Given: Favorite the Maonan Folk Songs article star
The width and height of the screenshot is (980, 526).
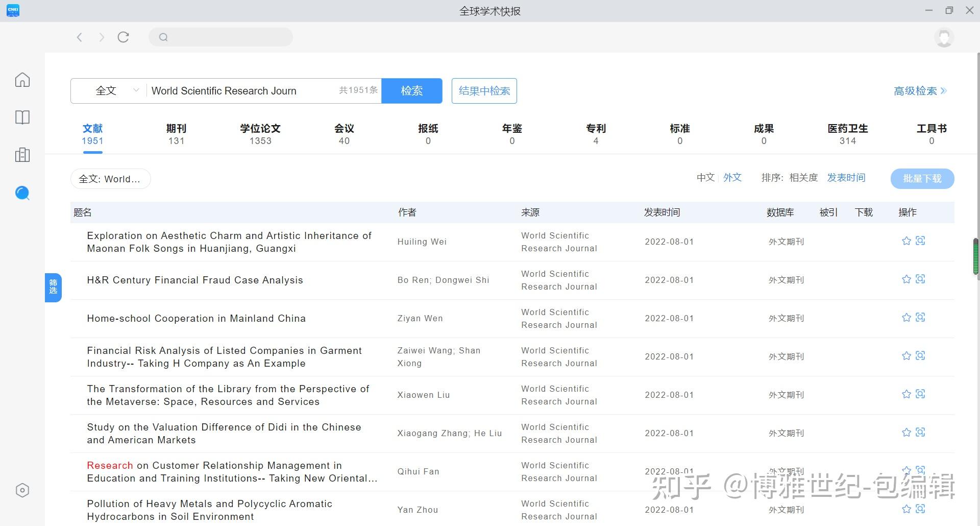Looking at the screenshot, I should click(906, 241).
